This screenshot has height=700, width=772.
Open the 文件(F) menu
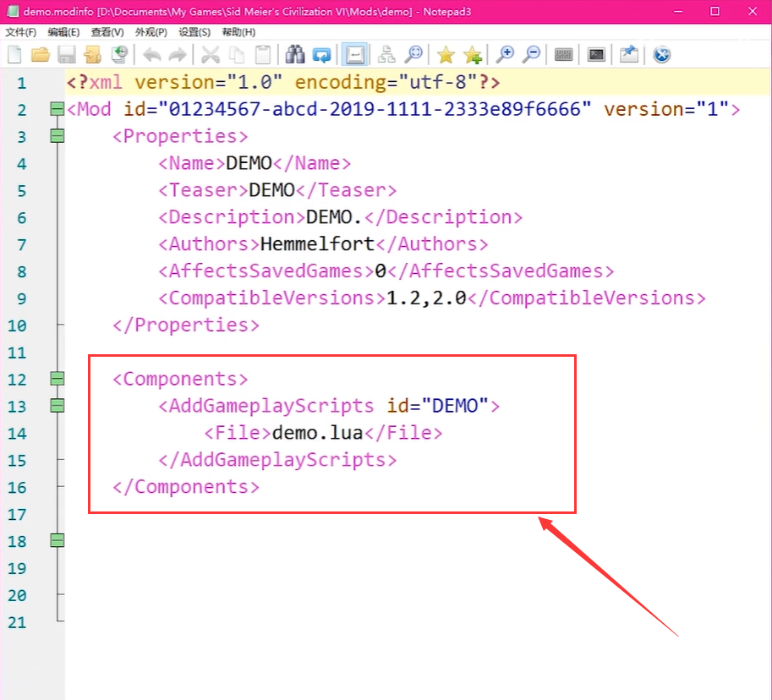(x=20, y=32)
